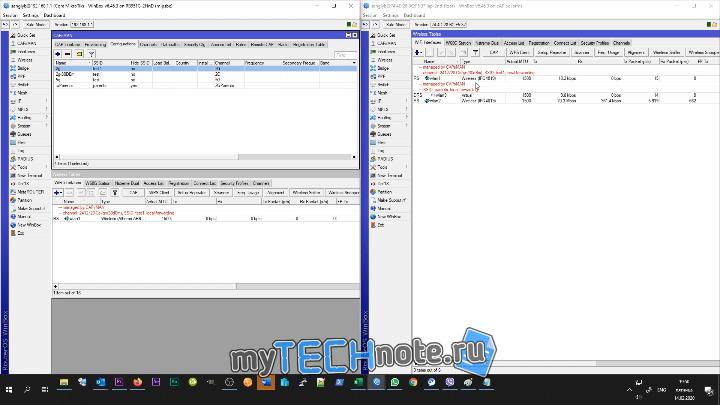720x405 pixels.
Task: Open Wireless in right WinBox sidebar
Action: click(x=385, y=60)
